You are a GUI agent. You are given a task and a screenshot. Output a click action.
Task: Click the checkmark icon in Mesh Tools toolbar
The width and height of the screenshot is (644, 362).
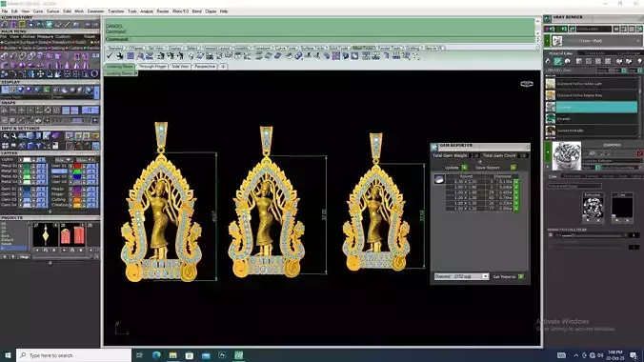110,56
